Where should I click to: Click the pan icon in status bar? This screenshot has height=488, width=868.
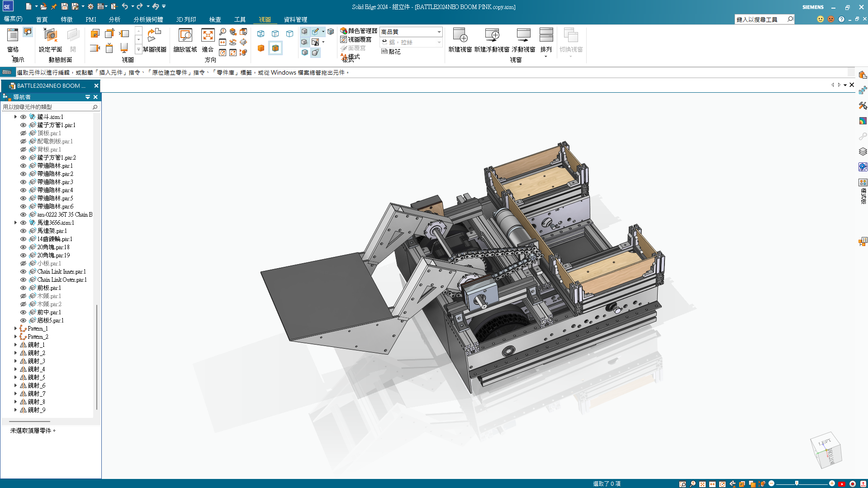coord(712,484)
